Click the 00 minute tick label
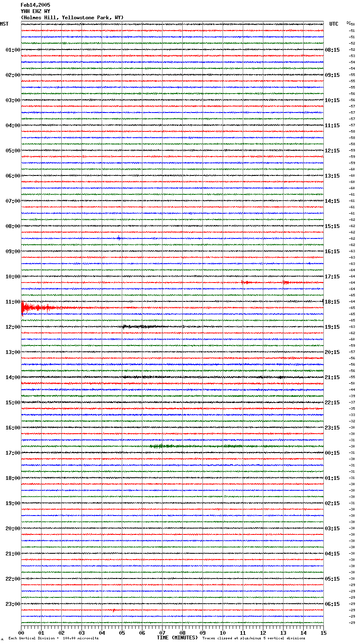Screen dimensions: 357x644 21,633
